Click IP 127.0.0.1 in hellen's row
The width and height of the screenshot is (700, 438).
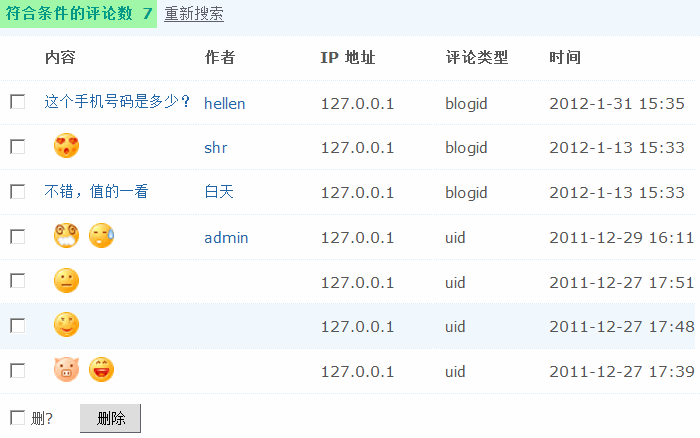coord(357,104)
